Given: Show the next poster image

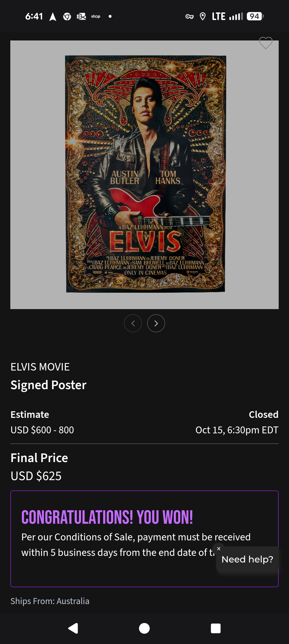Looking at the screenshot, I should pyautogui.click(x=156, y=323).
